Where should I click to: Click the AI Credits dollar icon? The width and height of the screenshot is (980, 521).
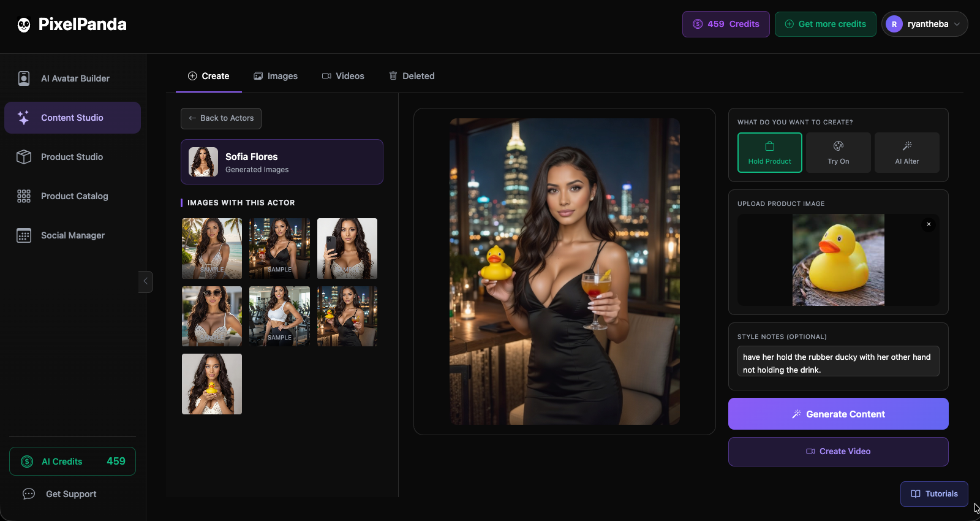tap(27, 462)
